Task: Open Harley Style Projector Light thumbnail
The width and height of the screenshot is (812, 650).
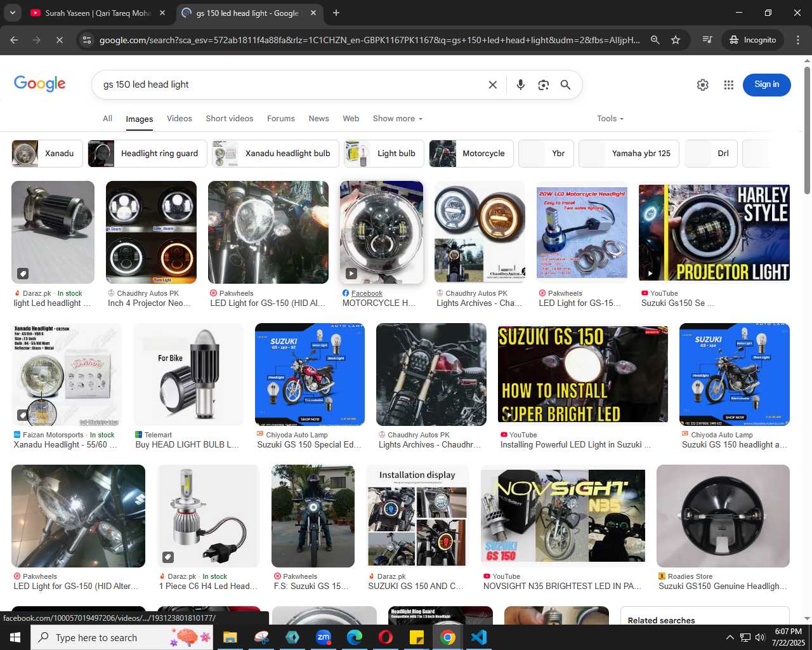Action: coord(714,232)
